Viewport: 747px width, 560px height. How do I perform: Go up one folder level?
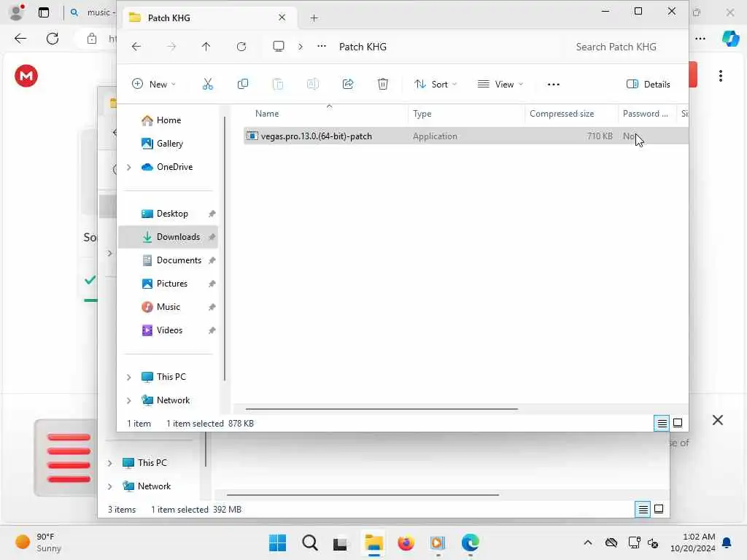pos(206,47)
